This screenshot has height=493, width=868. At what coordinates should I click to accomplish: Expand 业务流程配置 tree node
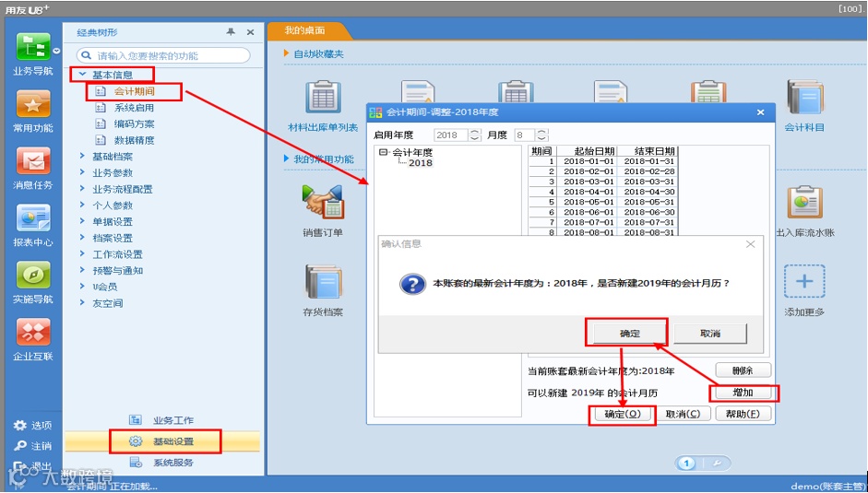82,189
